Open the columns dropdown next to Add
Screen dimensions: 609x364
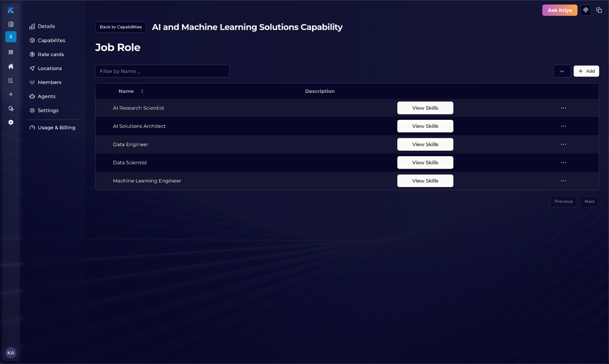pyautogui.click(x=562, y=71)
